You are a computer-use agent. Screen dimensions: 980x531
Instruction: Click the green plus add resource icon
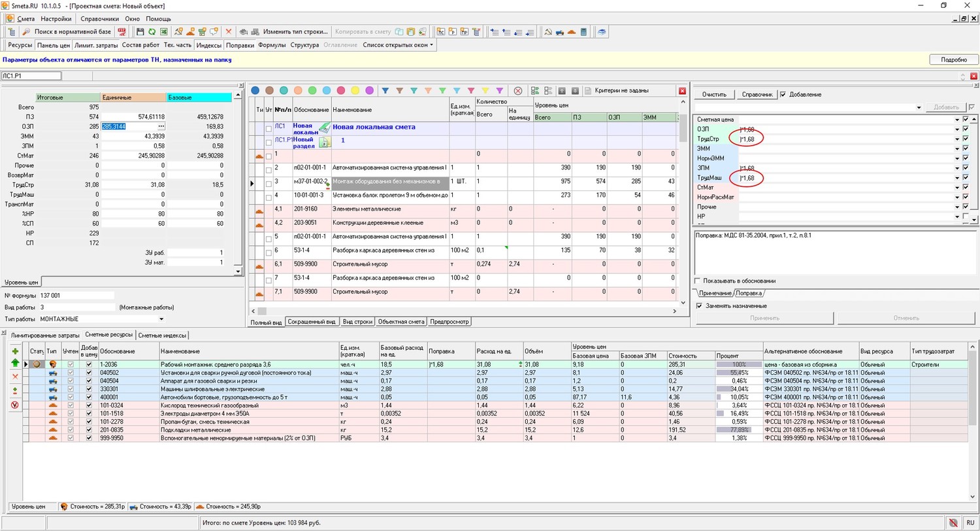coord(15,351)
